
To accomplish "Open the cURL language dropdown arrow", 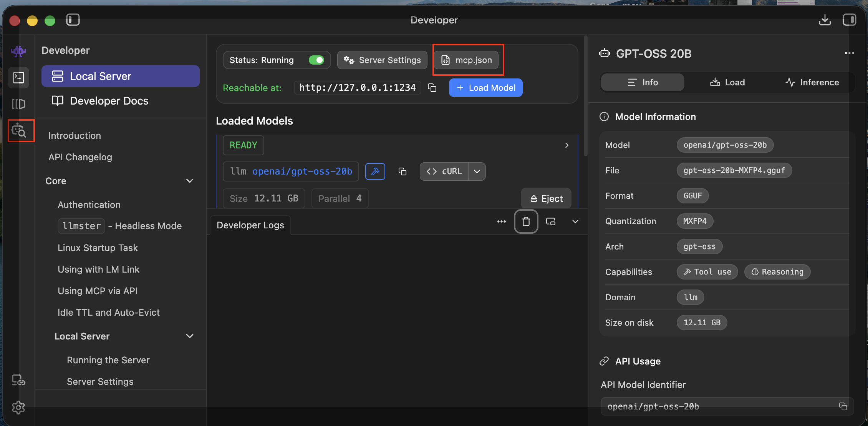I will [x=477, y=171].
